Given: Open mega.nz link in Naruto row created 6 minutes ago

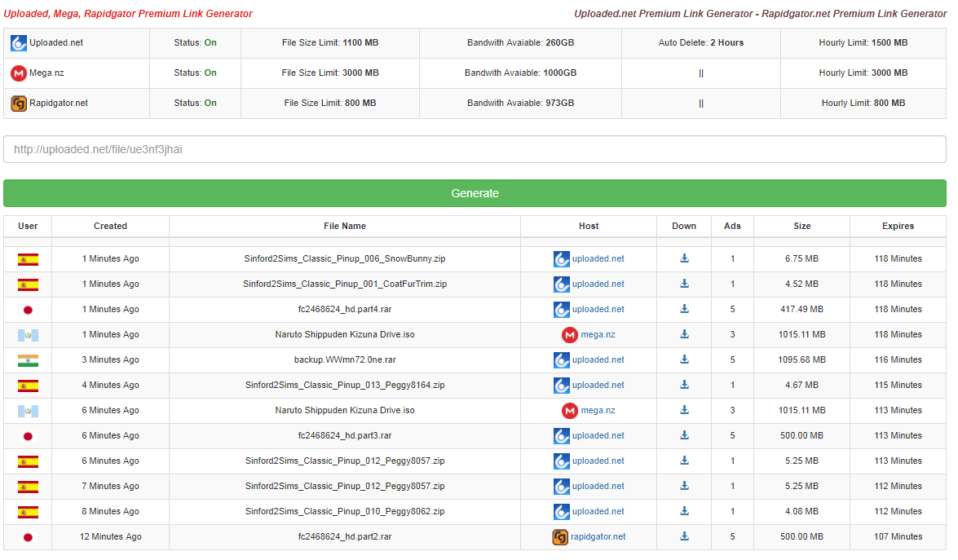Looking at the screenshot, I should click(598, 410).
